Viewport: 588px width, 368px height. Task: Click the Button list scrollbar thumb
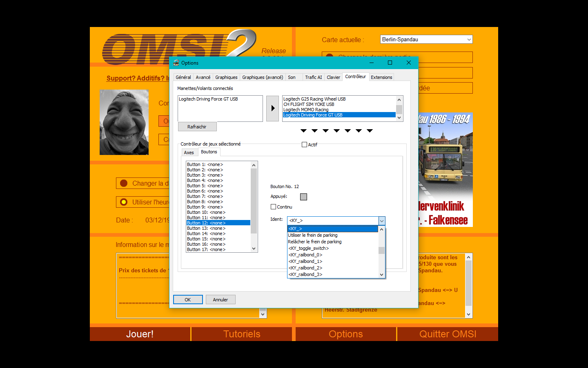(254, 201)
